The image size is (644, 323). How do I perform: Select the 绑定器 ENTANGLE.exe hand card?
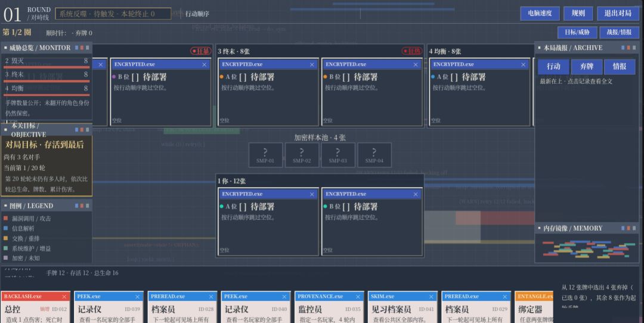point(534,307)
